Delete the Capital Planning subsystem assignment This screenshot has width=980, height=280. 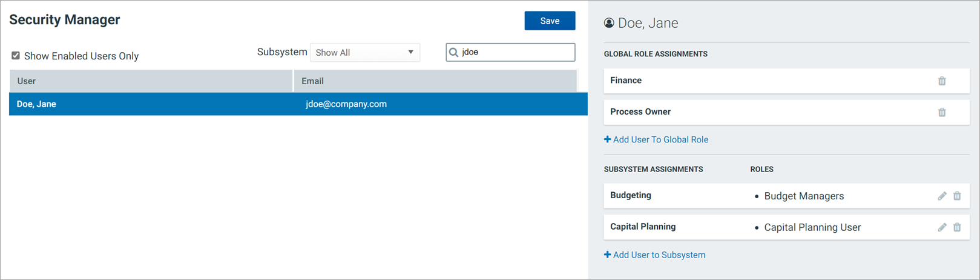957,227
